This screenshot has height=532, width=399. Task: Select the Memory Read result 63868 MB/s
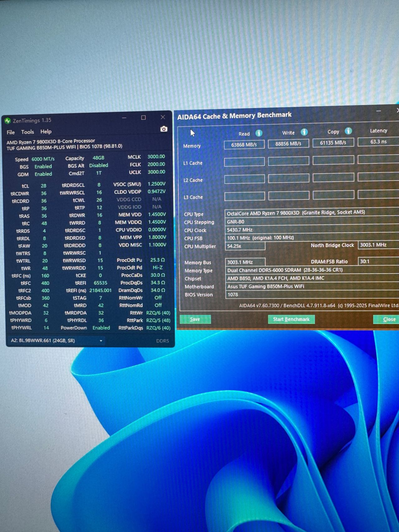tap(244, 145)
